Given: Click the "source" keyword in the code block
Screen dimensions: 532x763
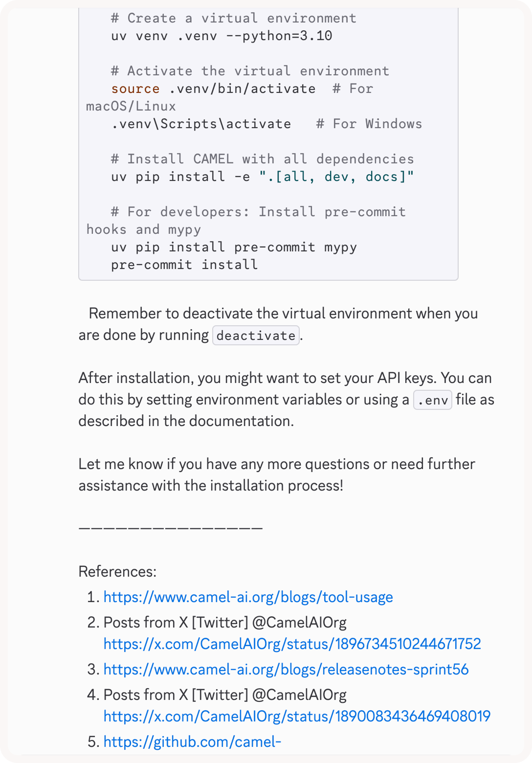Looking at the screenshot, I should pyautogui.click(x=135, y=89).
